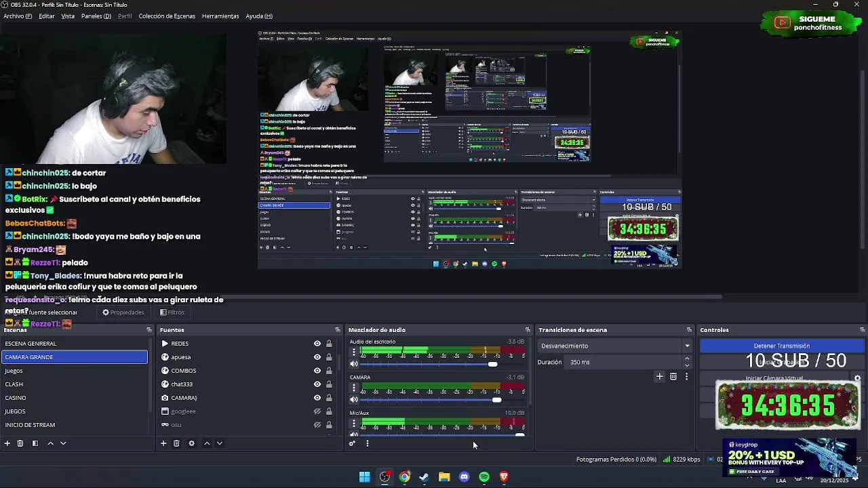Viewport: 868px width, 488px height.
Task: Open transition properties three-dots menu
Action: [x=686, y=376]
